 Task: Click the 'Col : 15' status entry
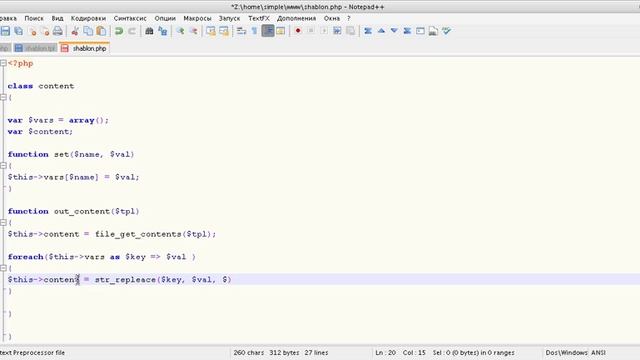414,353
